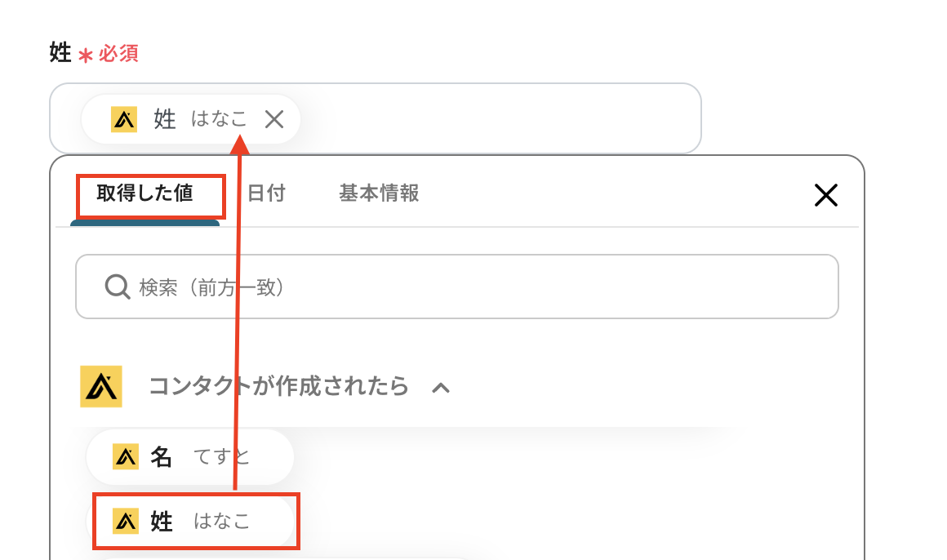Open the 日付 tab
This screenshot has height=560, width=947.
point(266,193)
